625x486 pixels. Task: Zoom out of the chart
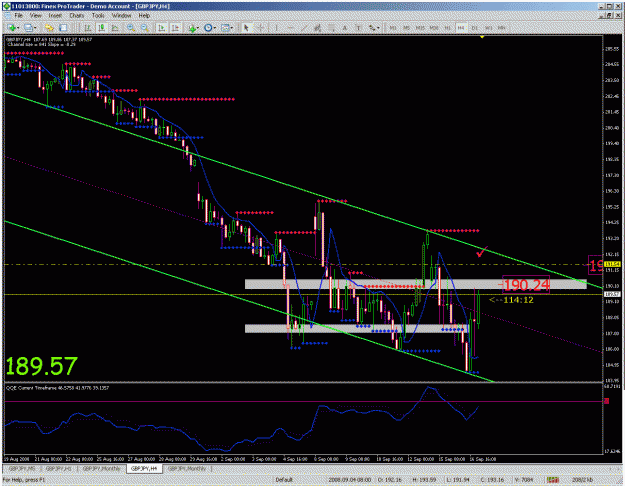click(145, 28)
